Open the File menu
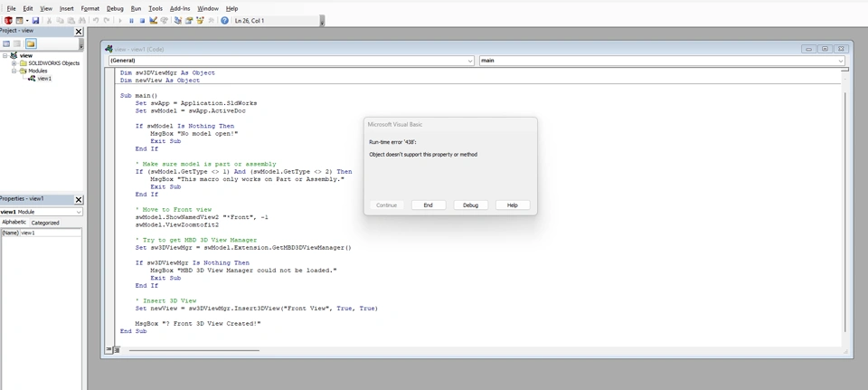This screenshot has width=868, height=390. [11, 8]
